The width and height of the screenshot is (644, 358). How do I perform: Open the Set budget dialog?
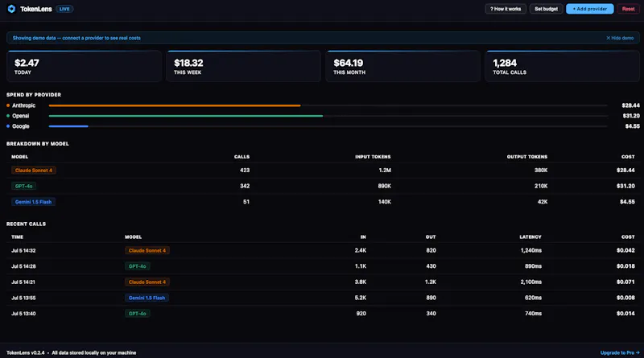tap(546, 9)
